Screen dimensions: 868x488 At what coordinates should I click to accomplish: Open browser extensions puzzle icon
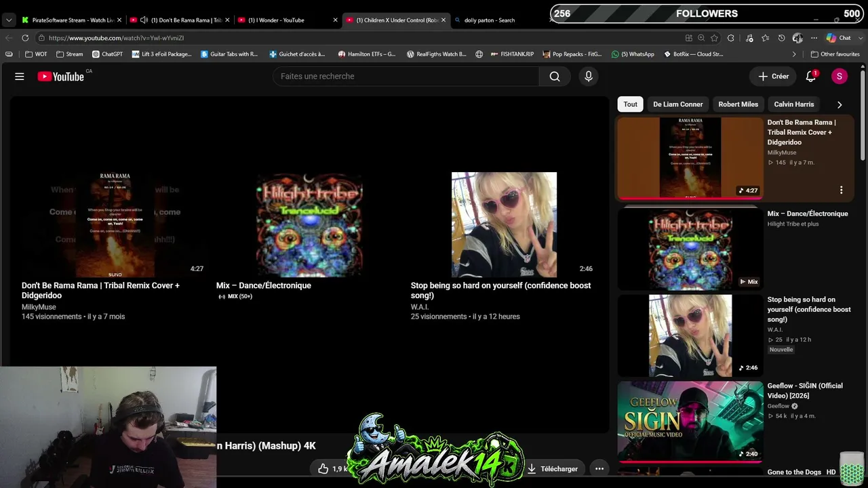point(731,38)
